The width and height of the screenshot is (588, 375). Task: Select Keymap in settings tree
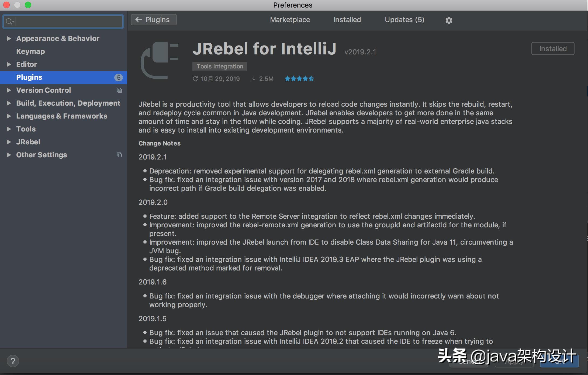coord(30,51)
